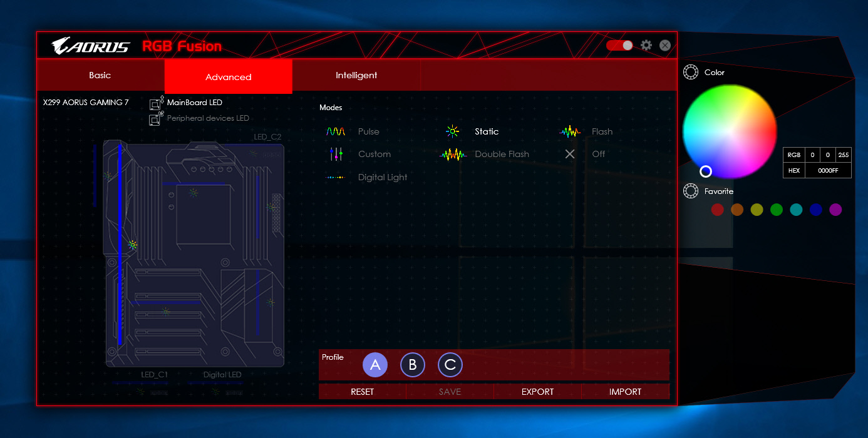The width and height of the screenshot is (868, 438).
Task: Turn lighting Off with the X icon
Action: (570, 154)
